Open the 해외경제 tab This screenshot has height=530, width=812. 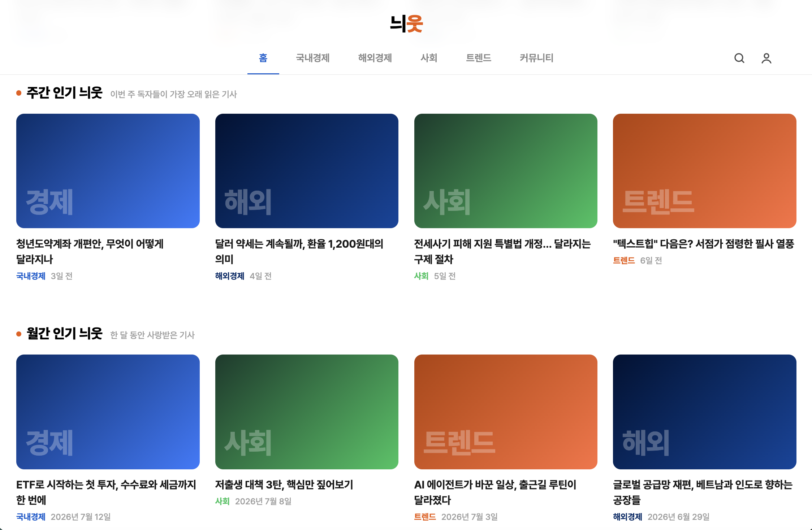click(x=375, y=58)
